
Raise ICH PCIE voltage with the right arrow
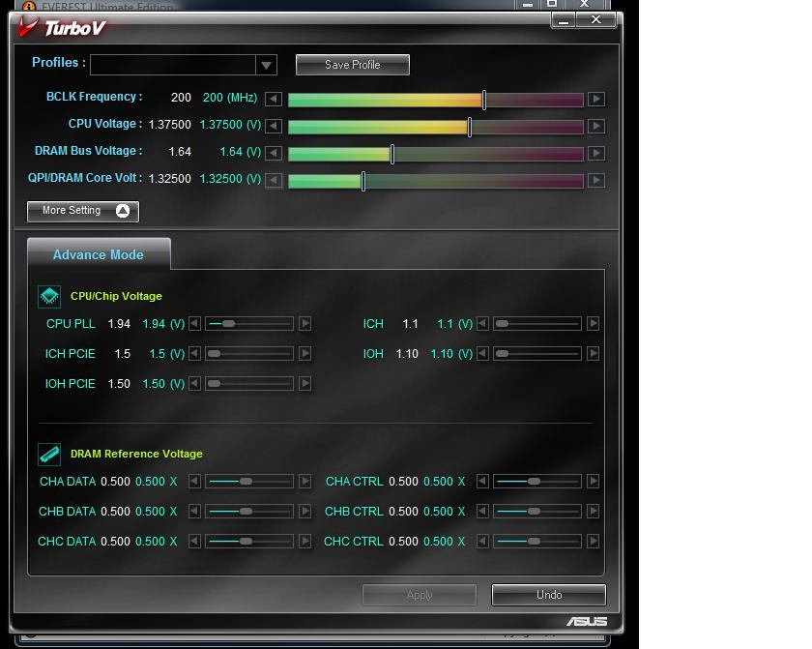point(305,354)
